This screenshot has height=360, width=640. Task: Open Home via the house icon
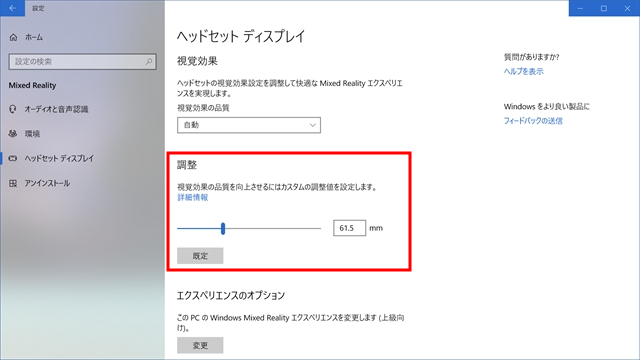tap(13, 38)
